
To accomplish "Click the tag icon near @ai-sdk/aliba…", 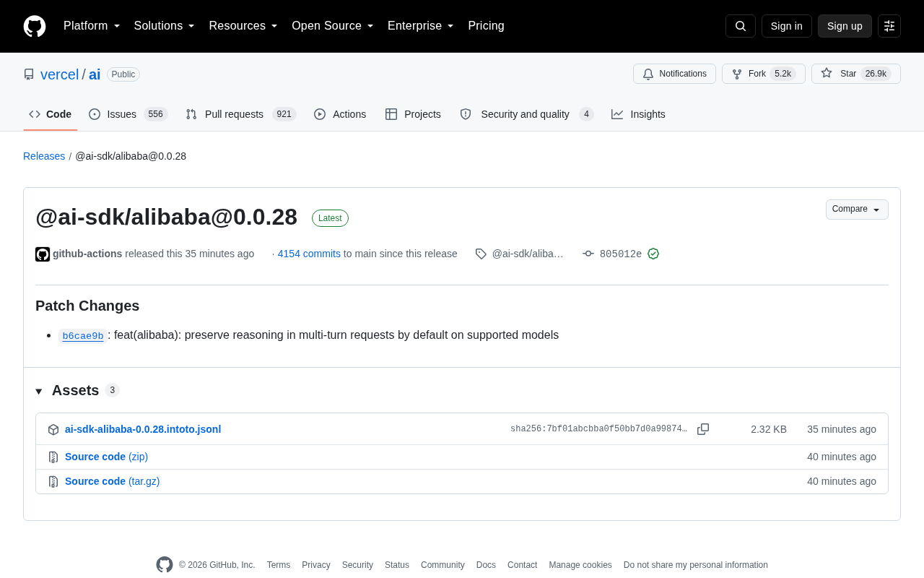I will point(481,254).
